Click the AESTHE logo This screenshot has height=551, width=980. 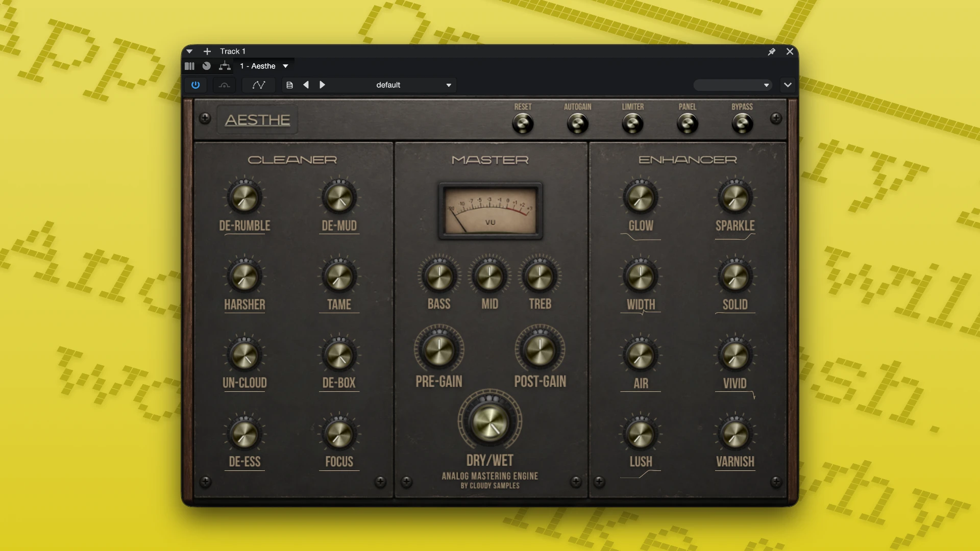click(257, 120)
